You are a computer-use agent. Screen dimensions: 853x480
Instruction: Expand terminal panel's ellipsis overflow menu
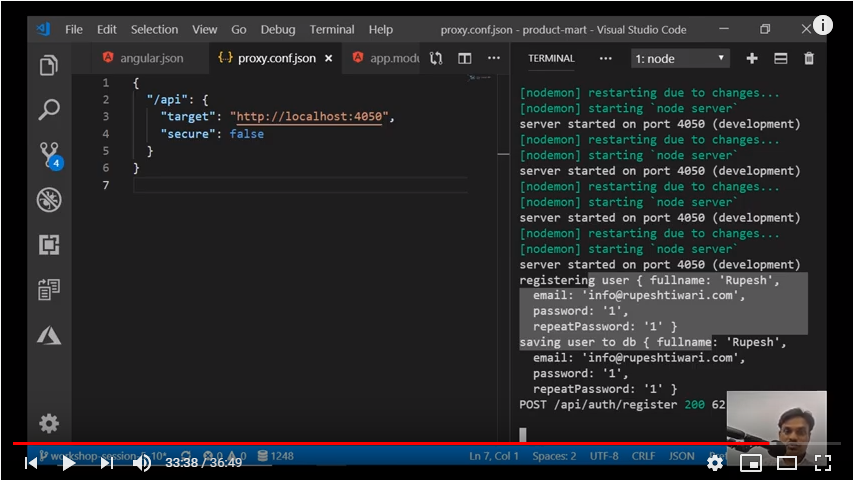[x=605, y=59]
